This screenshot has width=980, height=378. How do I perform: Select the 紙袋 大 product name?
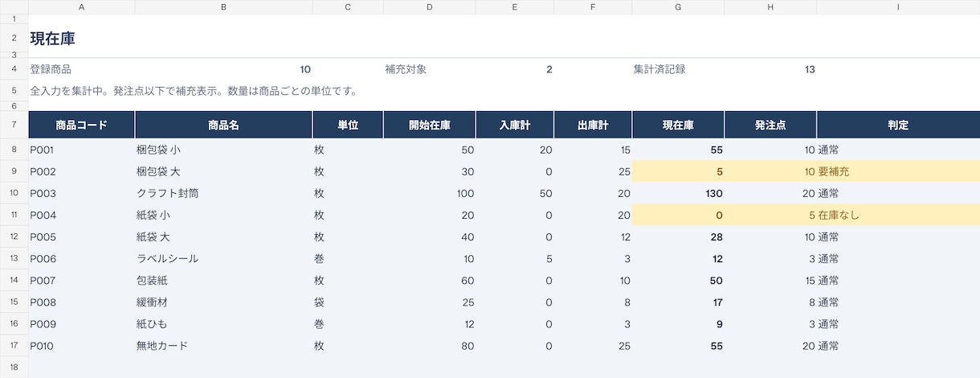pyautogui.click(x=153, y=236)
